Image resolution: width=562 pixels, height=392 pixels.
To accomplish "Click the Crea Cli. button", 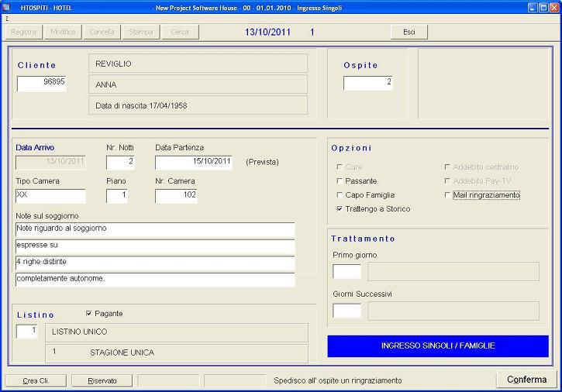I will [x=36, y=380].
